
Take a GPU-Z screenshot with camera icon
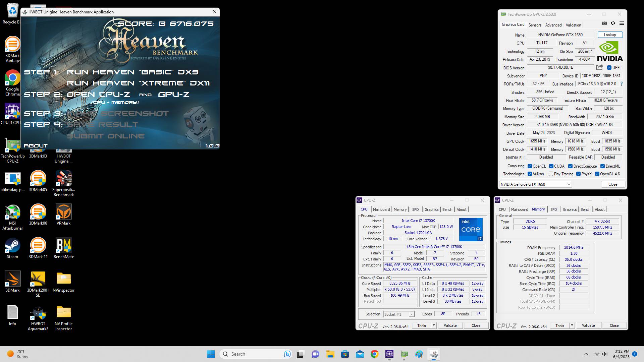click(x=604, y=23)
